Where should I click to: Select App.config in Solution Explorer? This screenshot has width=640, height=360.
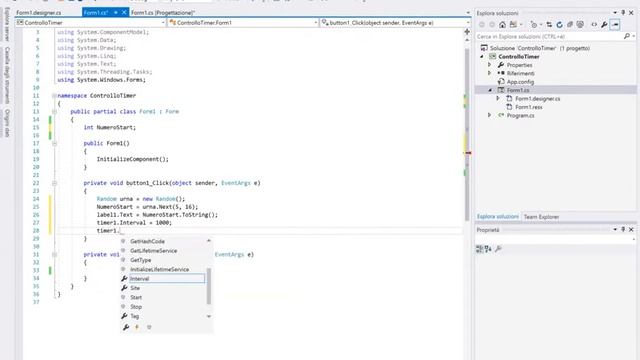[520, 82]
